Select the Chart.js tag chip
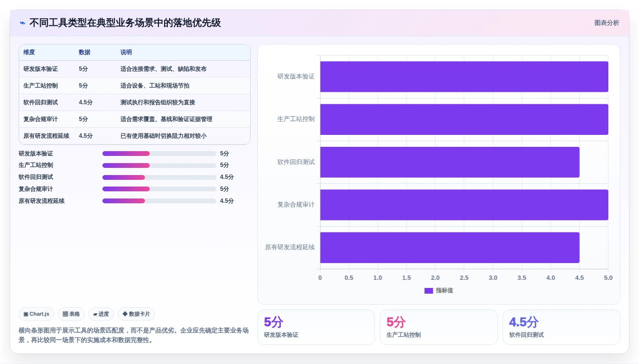639x364 pixels. 36,314
